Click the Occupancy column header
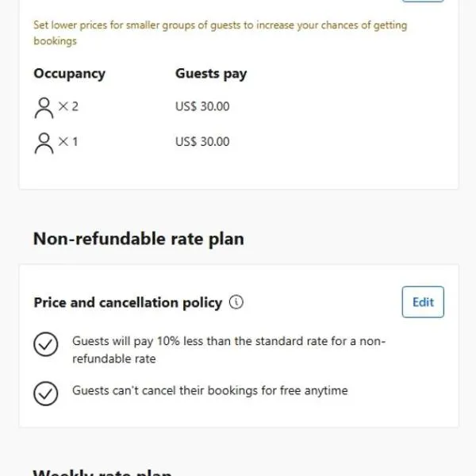476x476 pixels. [69, 74]
